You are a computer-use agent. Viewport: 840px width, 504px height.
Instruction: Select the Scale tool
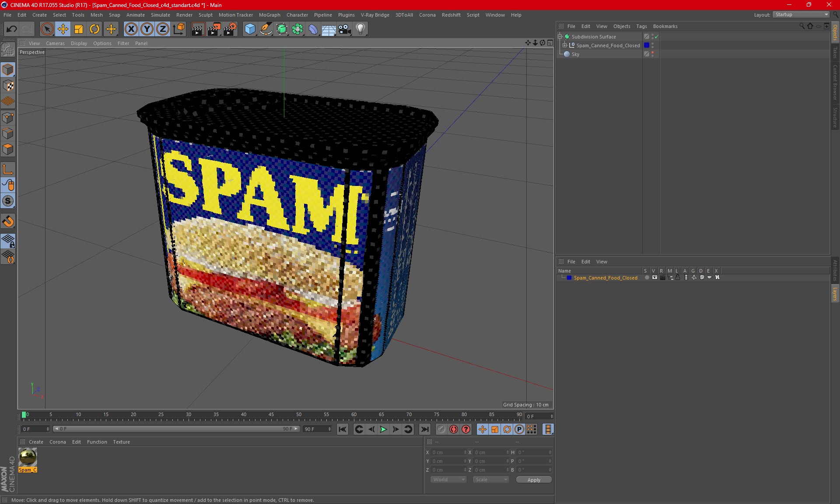click(x=79, y=29)
